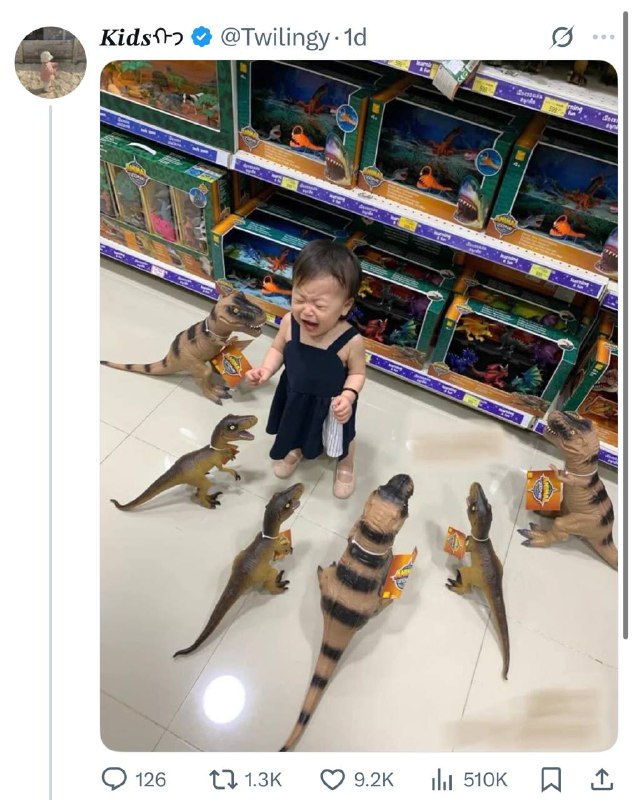Open the 1d timestamp link
The width and height of the screenshot is (633, 800).
(355, 37)
